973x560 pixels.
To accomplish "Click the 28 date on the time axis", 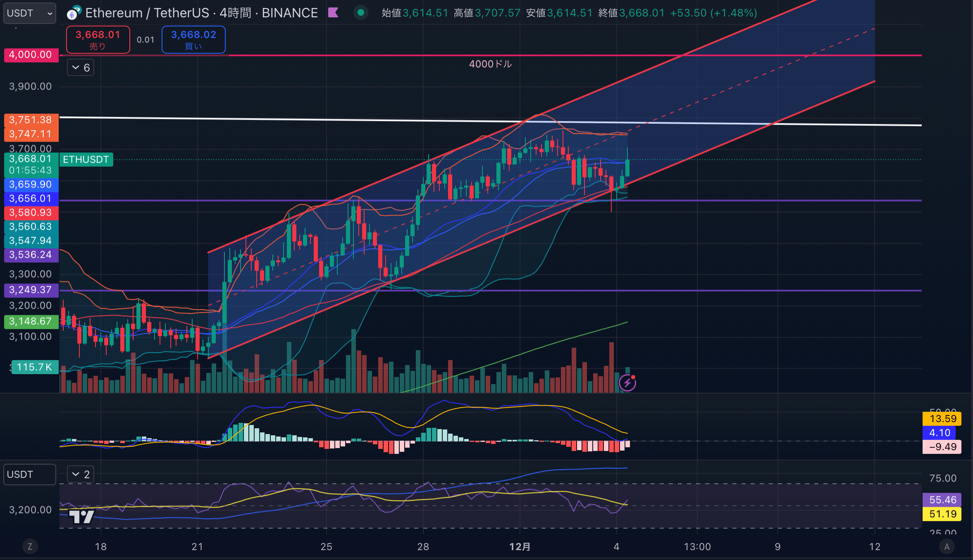I will coord(423,547).
